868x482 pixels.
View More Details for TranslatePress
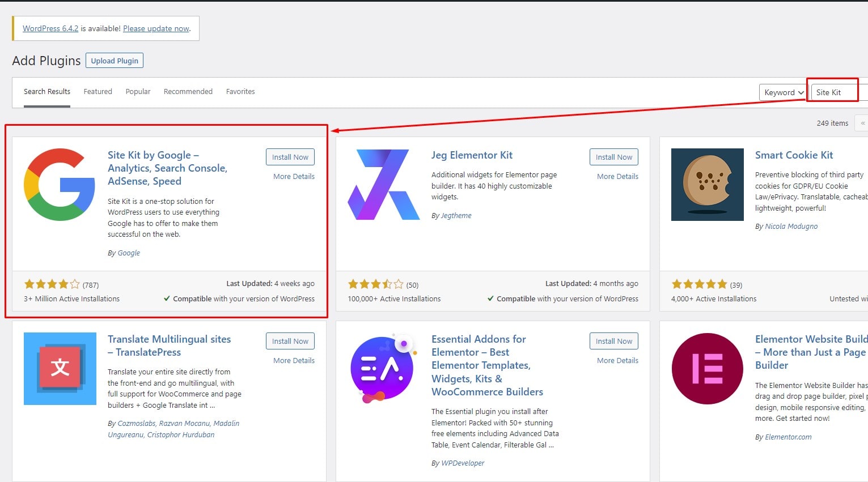(294, 361)
